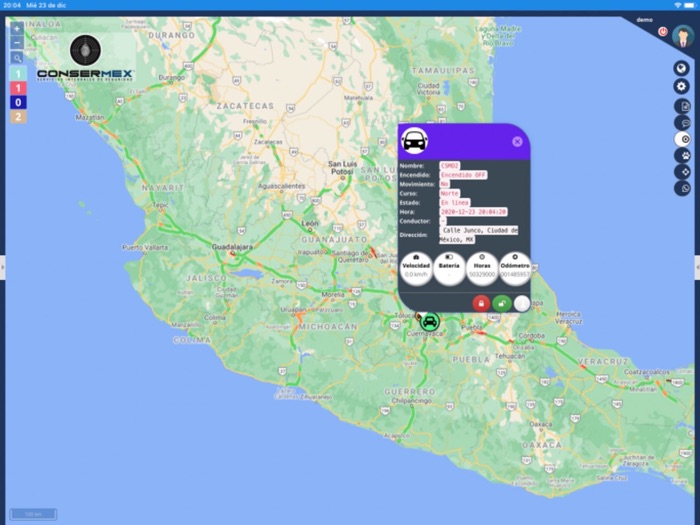Screen dimensions: 700x525
Task: Open the globe map layers button
Action: tap(681, 68)
